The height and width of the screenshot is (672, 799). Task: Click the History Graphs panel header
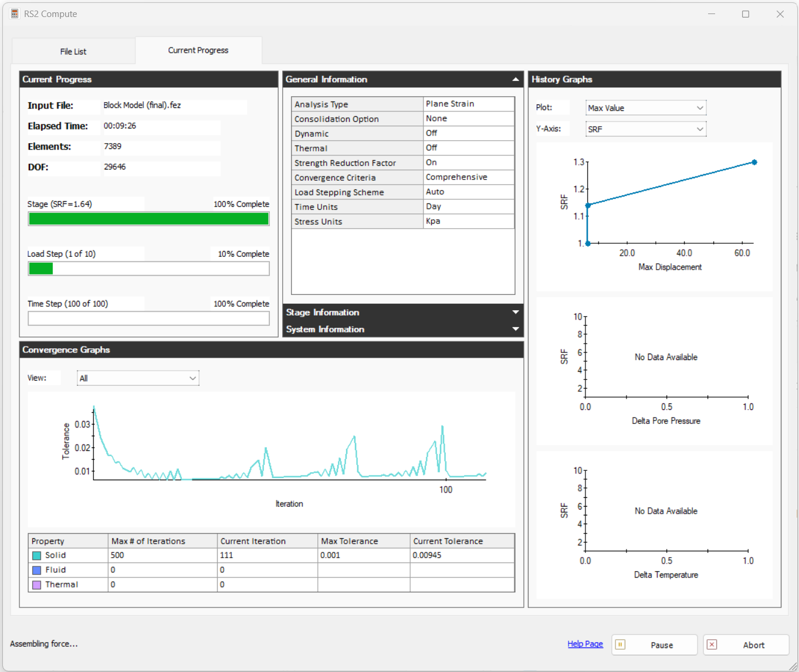(655, 79)
